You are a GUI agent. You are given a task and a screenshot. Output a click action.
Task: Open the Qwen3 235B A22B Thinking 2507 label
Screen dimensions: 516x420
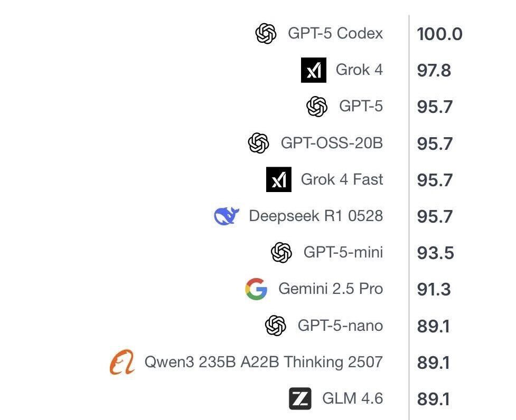pyautogui.click(x=264, y=362)
